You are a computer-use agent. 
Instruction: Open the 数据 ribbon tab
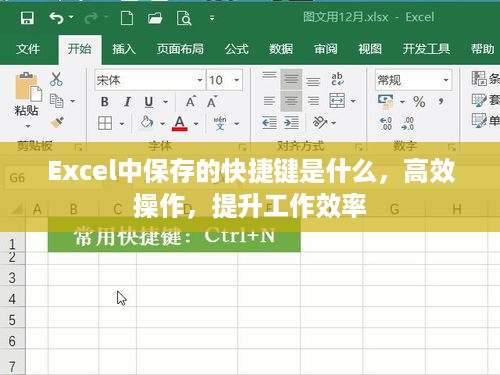click(x=281, y=49)
